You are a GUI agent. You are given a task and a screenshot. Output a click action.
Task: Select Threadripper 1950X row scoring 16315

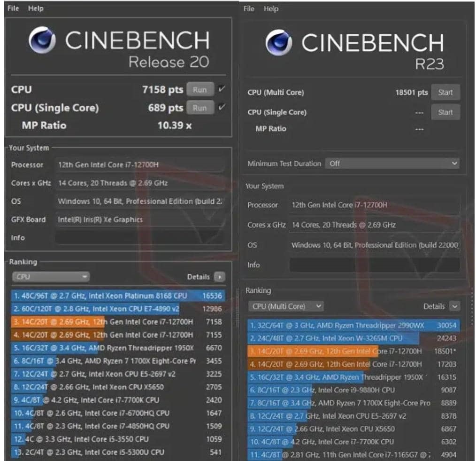[x=353, y=377]
